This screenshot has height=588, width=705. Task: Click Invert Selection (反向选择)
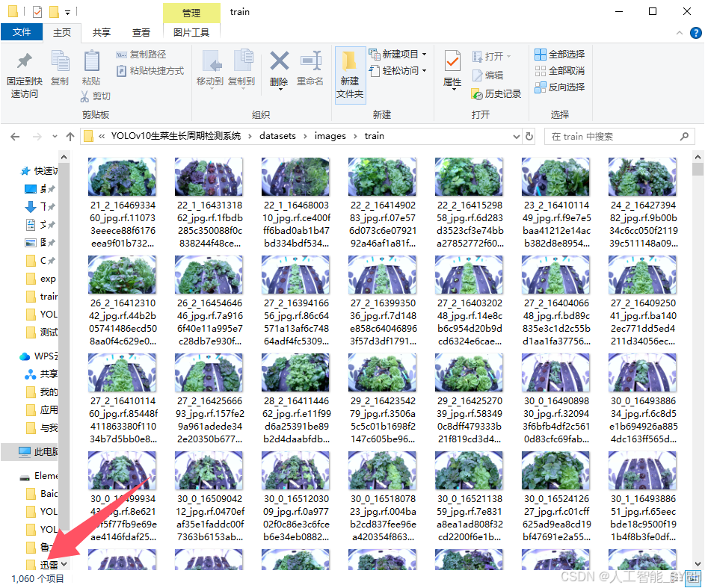pos(560,87)
